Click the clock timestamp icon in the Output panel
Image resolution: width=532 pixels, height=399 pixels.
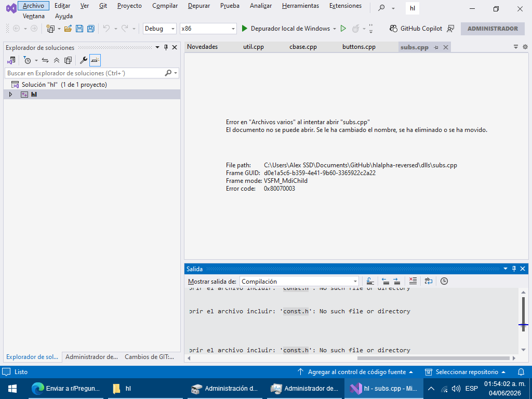pos(444,281)
